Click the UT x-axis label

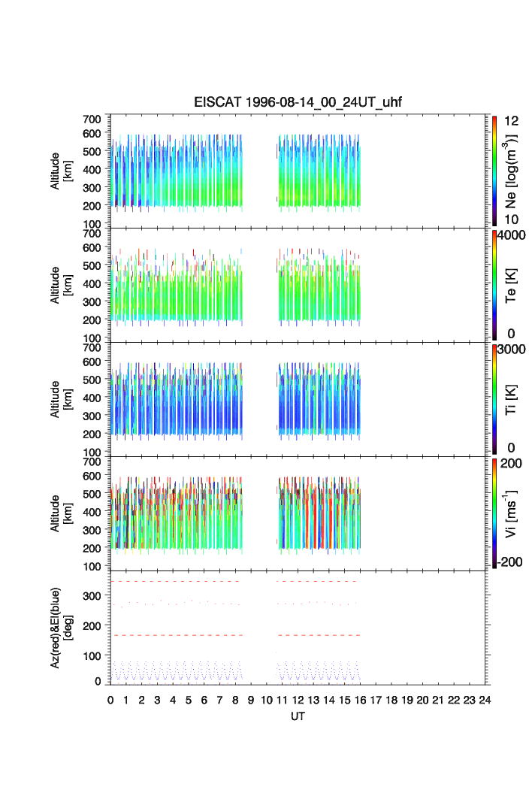pyautogui.click(x=298, y=716)
